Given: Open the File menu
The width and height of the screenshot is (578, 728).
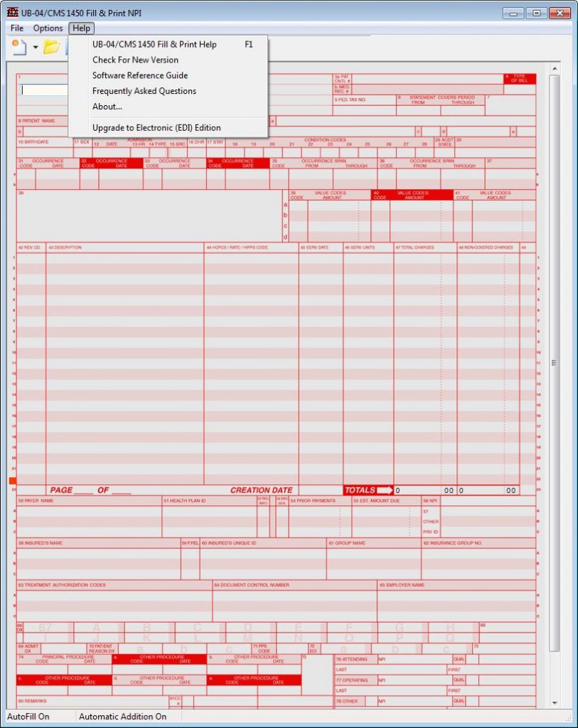Looking at the screenshot, I should click(x=17, y=28).
